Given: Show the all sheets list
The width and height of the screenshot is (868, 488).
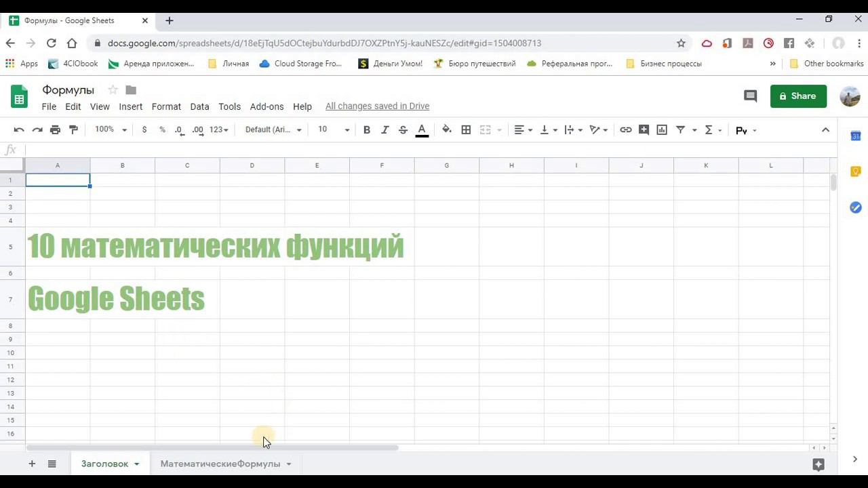Looking at the screenshot, I should (52, 464).
